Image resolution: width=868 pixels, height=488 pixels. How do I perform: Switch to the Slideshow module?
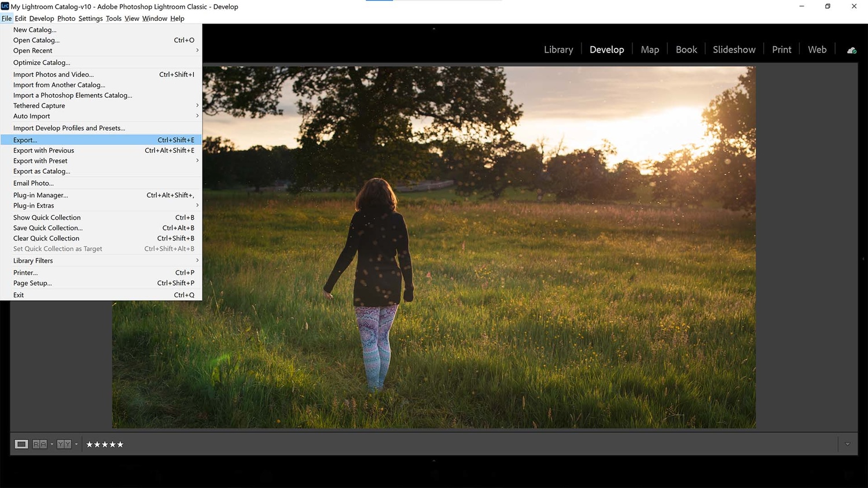pos(734,50)
